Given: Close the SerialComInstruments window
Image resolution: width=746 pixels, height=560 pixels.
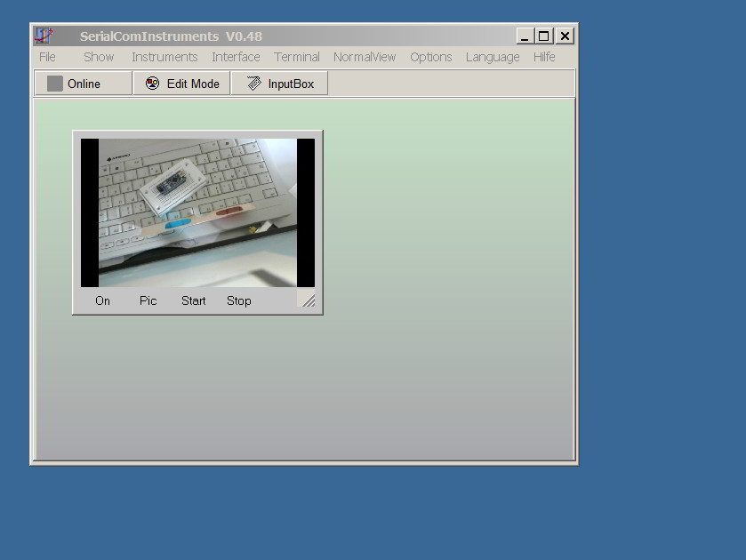Looking at the screenshot, I should point(565,36).
